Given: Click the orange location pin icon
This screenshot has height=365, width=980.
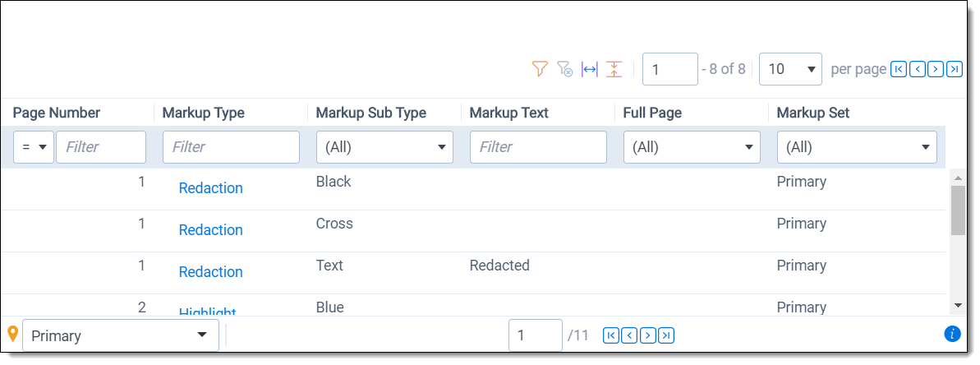Looking at the screenshot, I should (x=12, y=334).
